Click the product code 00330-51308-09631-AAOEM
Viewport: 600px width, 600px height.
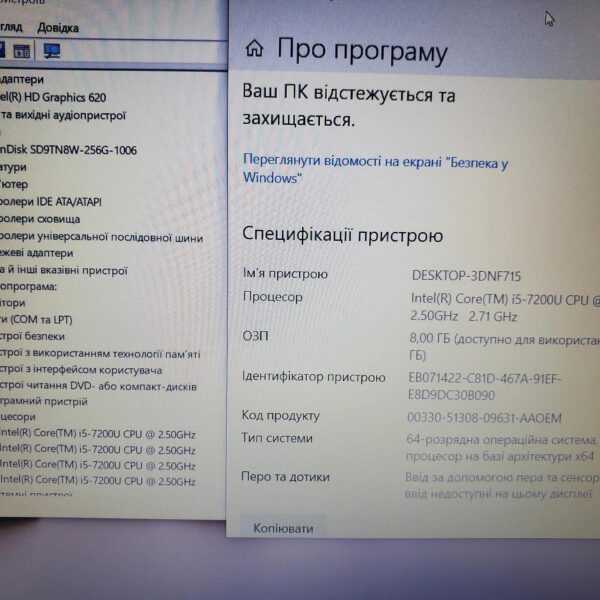pyautogui.click(x=484, y=417)
